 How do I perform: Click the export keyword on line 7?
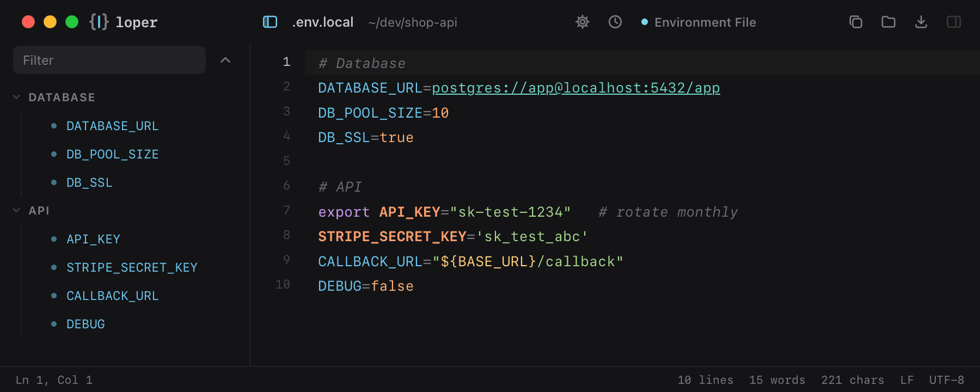coord(344,212)
